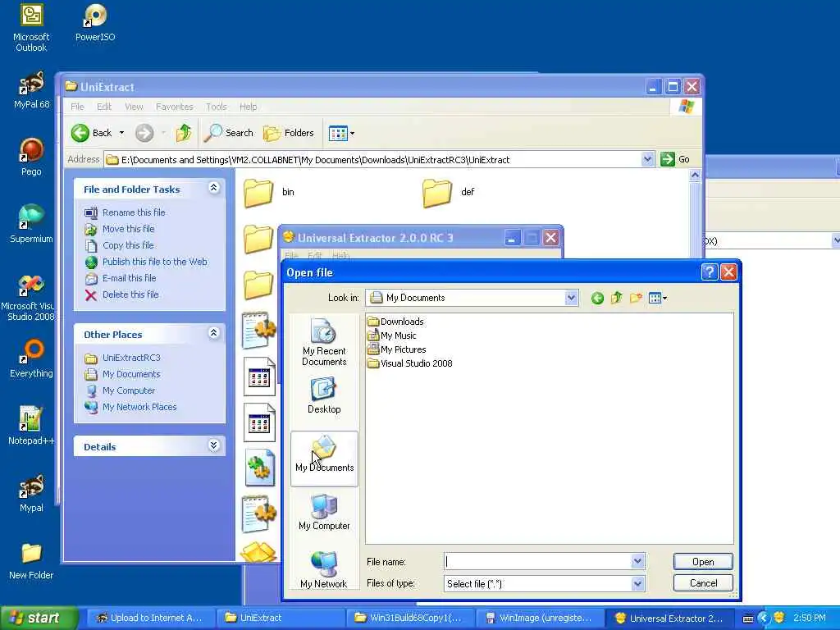Go Back in UniExtract explorer window
Image resolution: width=840 pixels, height=630 pixels.
[x=92, y=133]
